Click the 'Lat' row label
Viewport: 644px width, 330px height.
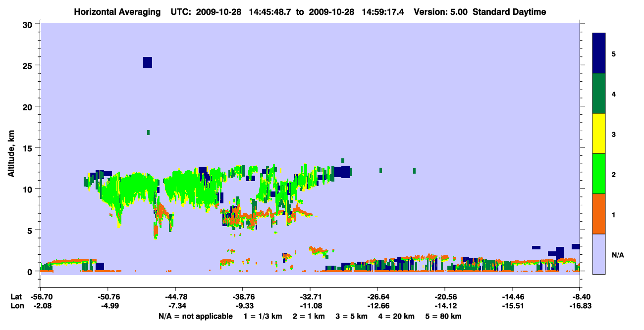pos(16,297)
